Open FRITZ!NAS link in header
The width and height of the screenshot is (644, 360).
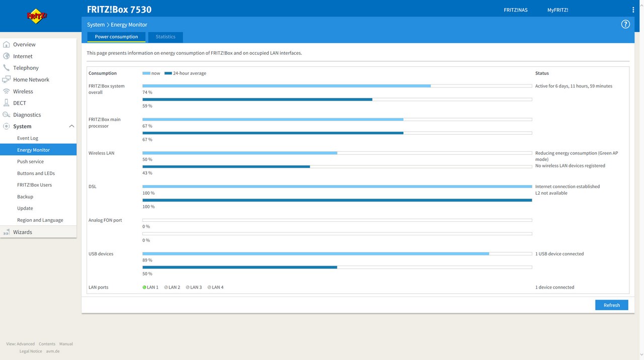point(516,10)
